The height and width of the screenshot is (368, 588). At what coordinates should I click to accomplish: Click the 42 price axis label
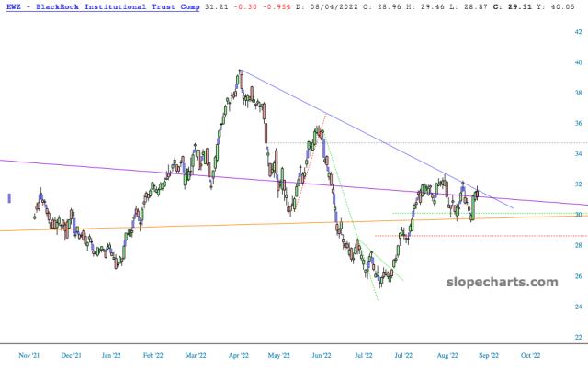tap(578, 32)
